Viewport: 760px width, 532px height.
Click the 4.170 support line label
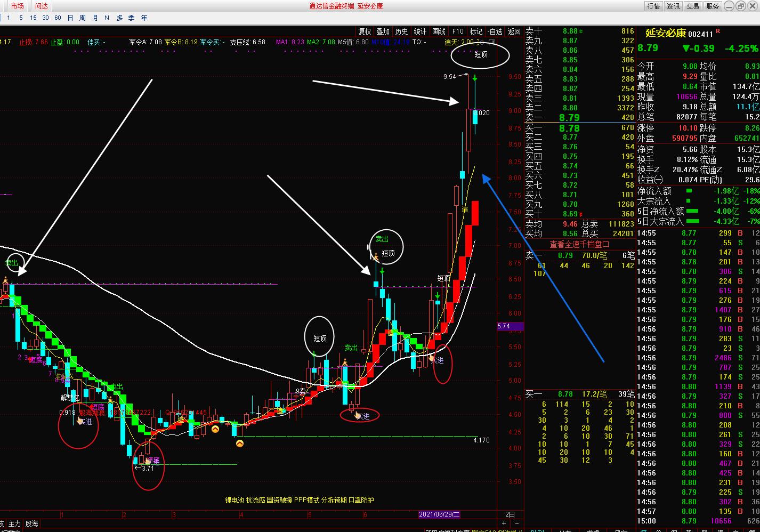481,440
